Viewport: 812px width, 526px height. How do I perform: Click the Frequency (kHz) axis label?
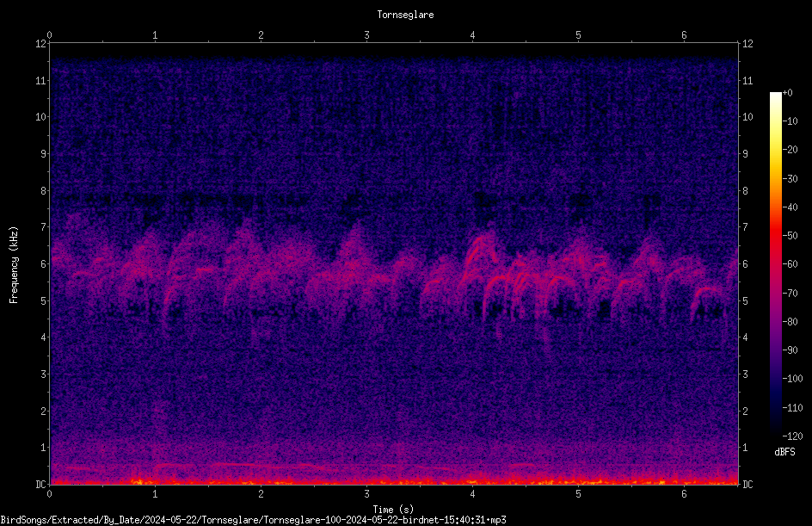[x=14, y=264]
